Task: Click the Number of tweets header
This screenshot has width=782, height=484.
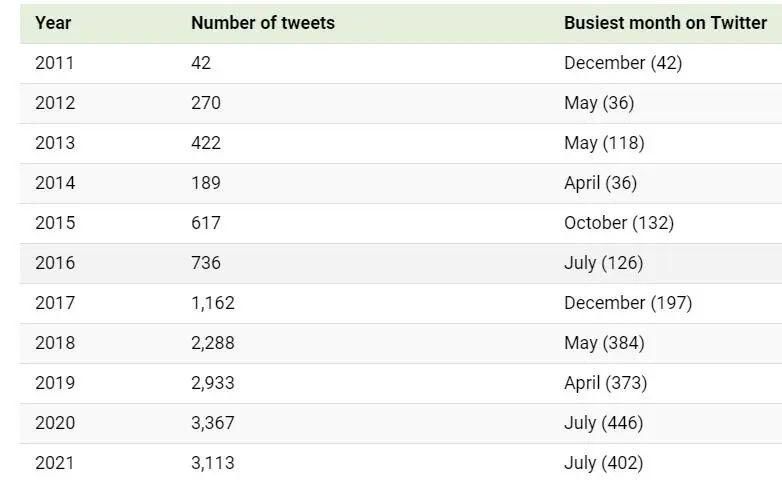Action: [x=263, y=23]
